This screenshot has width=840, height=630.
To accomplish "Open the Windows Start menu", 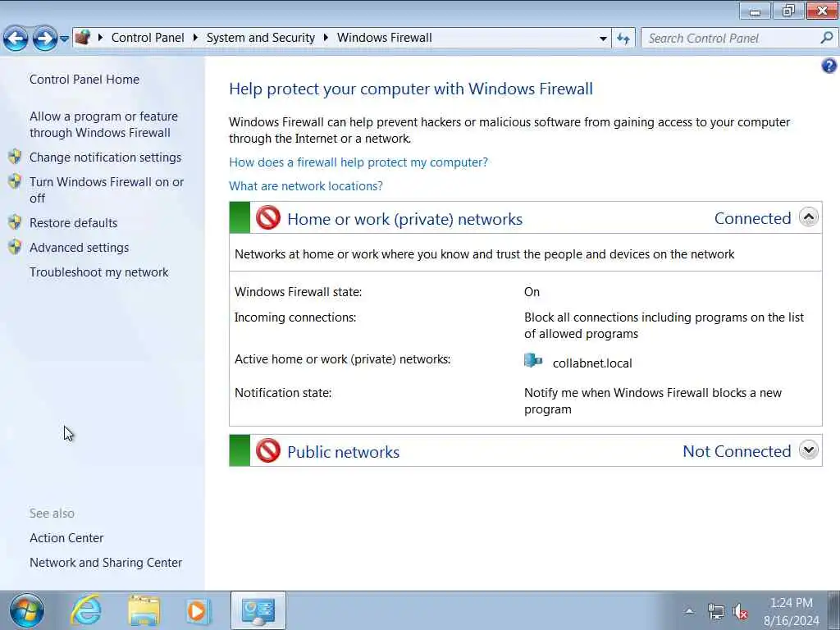I will pos(26,610).
